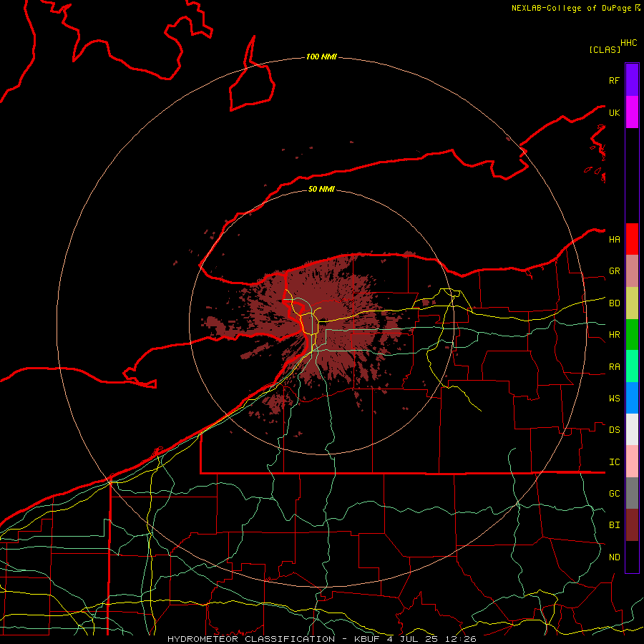Click the 12:26 timestamp in the caption
The image size is (644, 644).
point(460,639)
